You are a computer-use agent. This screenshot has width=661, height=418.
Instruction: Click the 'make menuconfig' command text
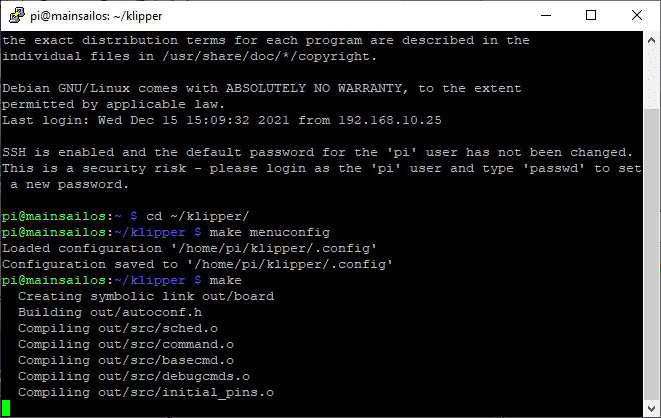coord(270,232)
